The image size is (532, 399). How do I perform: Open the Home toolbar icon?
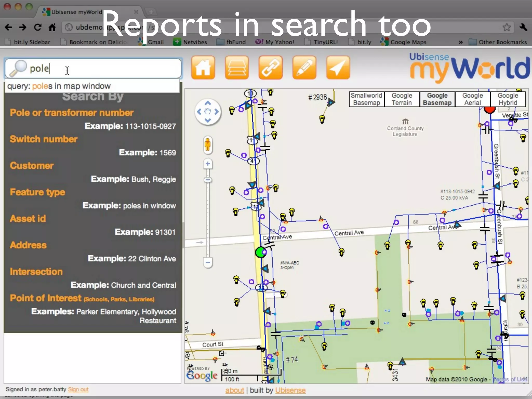point(203,68)
